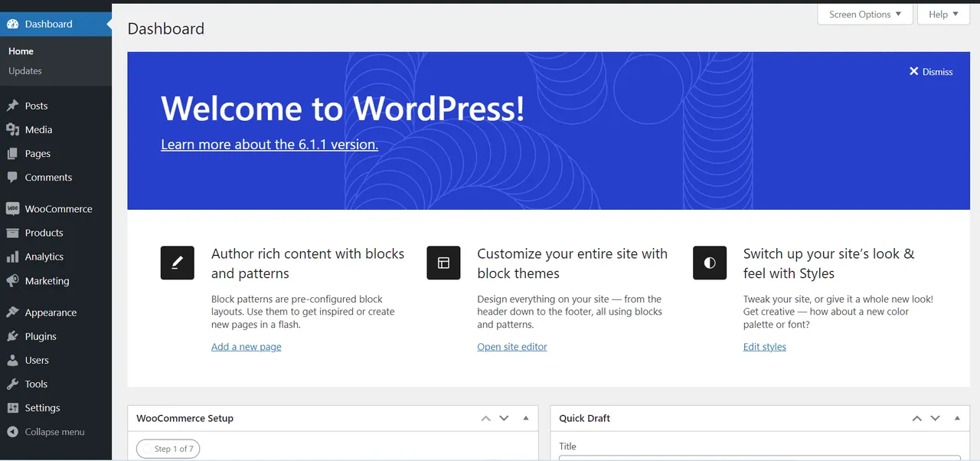Click the Comments speech bubble icon

[x=12, y=177]
